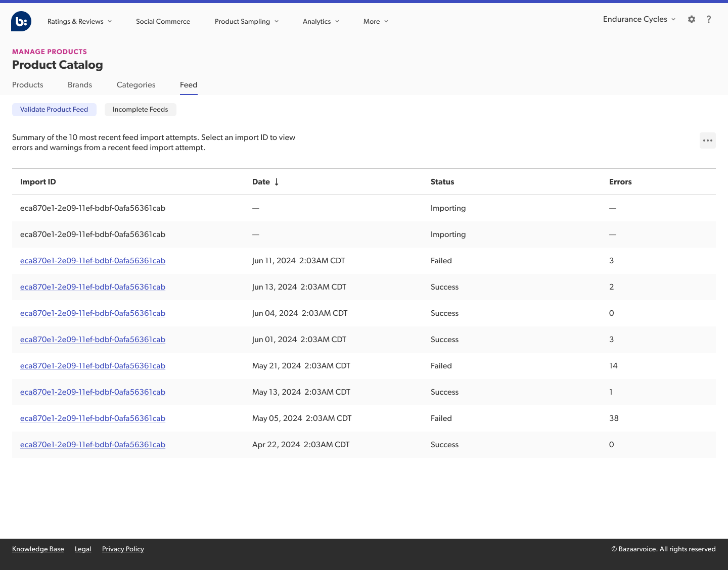The image size is (728, 570).
Task: Select Social Commerce in the navigation
Action: (163, 21)
